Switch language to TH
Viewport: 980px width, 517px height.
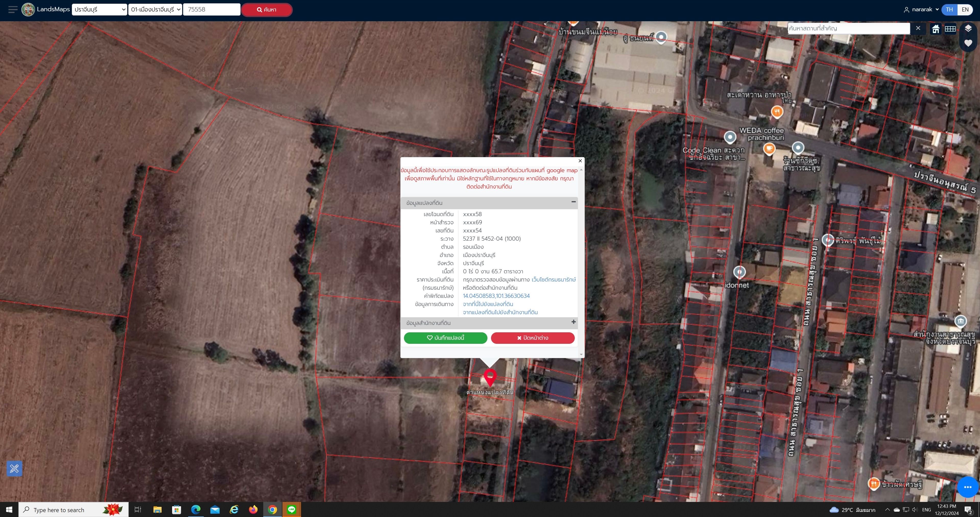[949, 9]
